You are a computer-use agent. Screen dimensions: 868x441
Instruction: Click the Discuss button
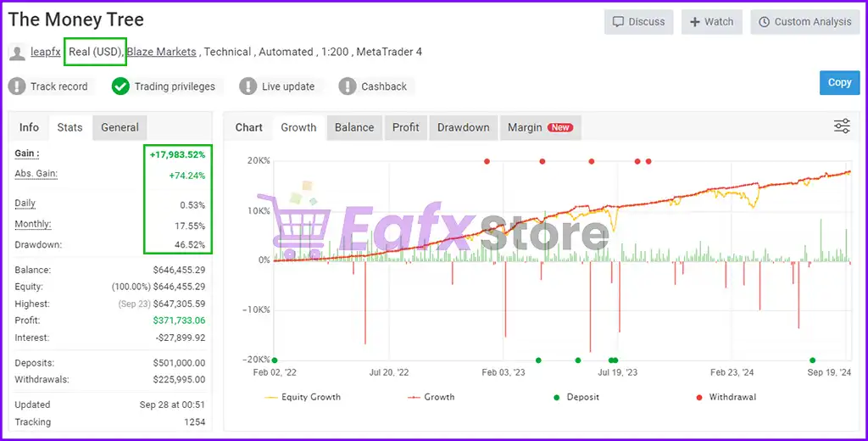[638, 22]
